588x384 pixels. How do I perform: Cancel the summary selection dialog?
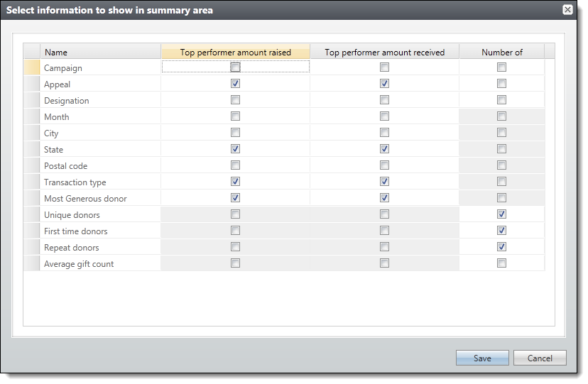pyautogui.click(x=539, y=358)
